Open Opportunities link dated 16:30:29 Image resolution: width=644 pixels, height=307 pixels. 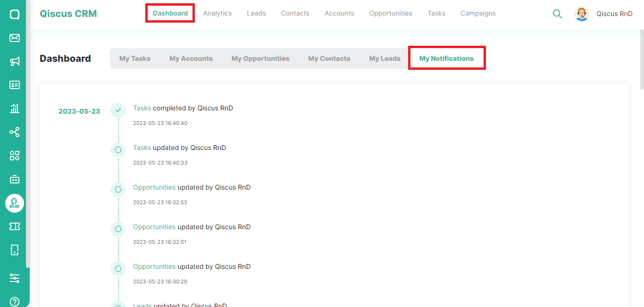tap(154, 266)
